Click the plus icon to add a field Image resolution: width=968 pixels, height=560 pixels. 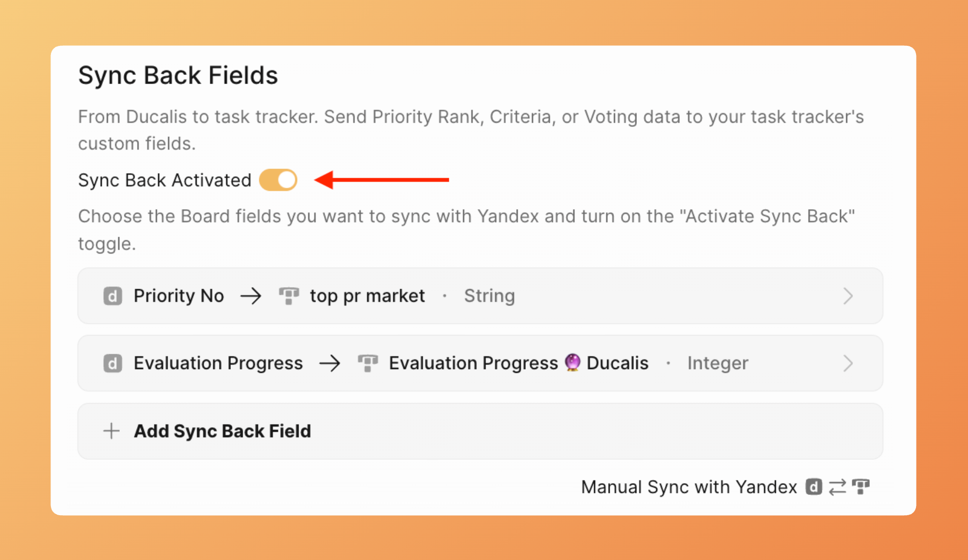pyautogui.click(x=112, y=431)
